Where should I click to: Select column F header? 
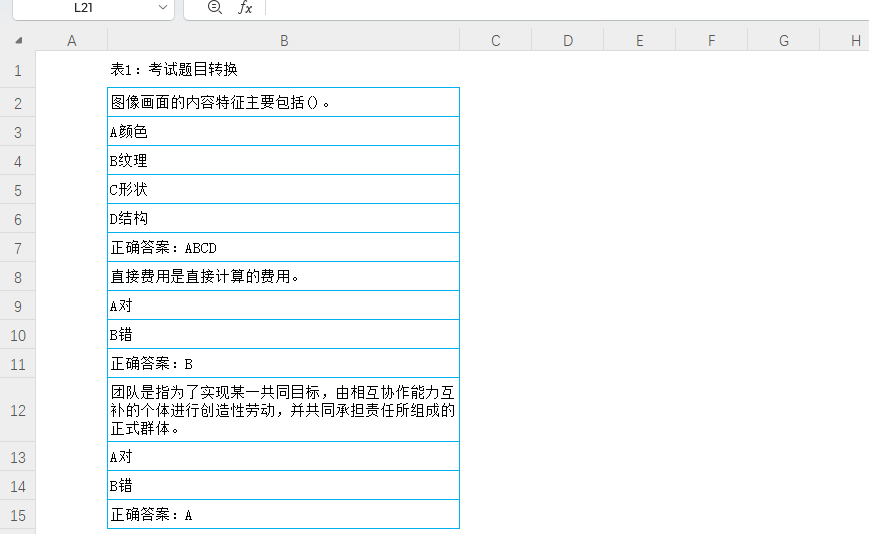point(712,41)
